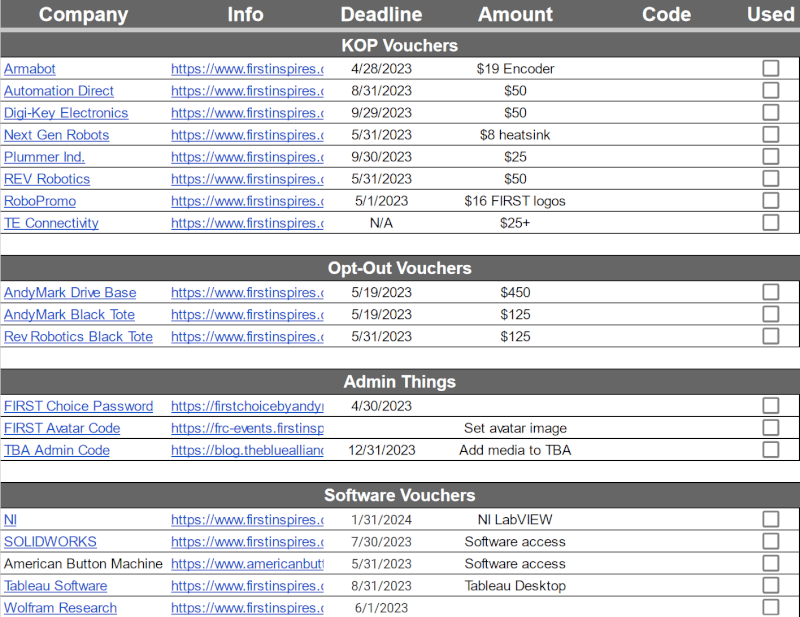Open the blog.thebluealliance info URL
This screenshot has height=617, width=800.
coord(247,450)
